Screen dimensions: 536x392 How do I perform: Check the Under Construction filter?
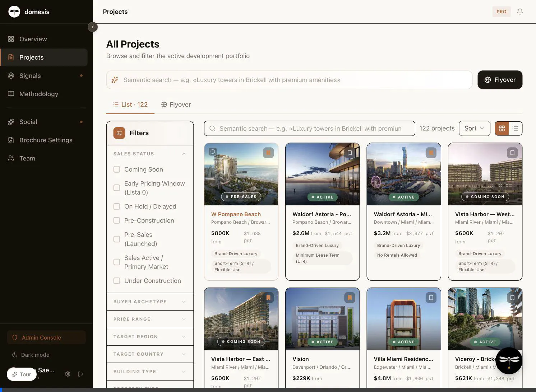coord(117,281)
